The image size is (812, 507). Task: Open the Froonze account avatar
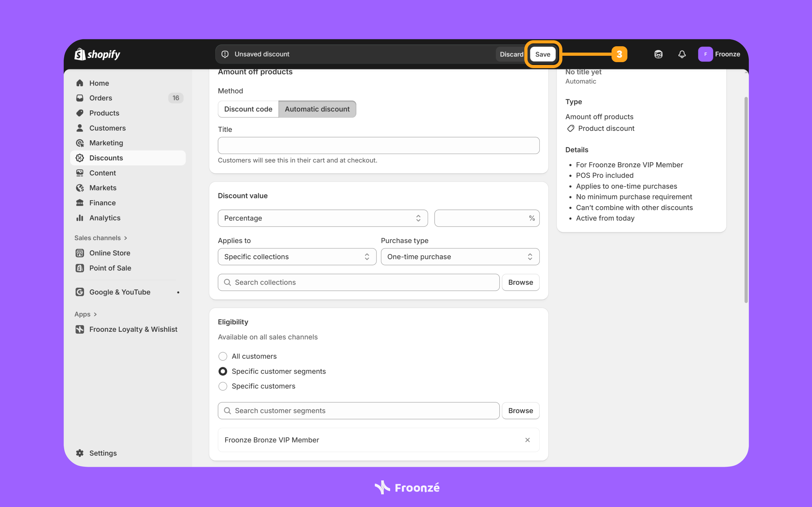click(x=705, y=54)
